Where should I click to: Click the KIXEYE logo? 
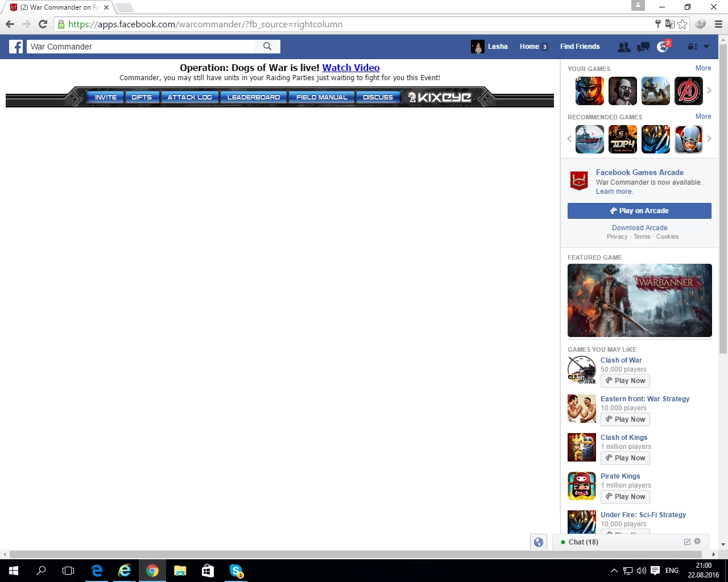[x=439, y=97]
